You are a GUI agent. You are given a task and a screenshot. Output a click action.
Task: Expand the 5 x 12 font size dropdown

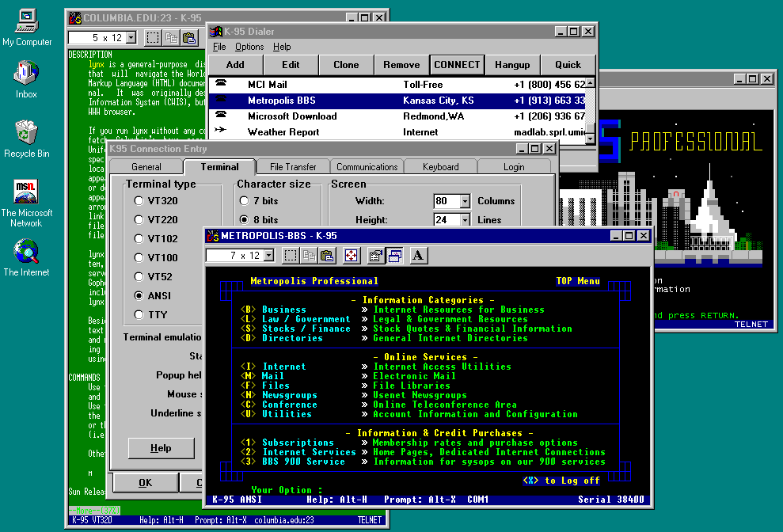click(x=131, y=37)
